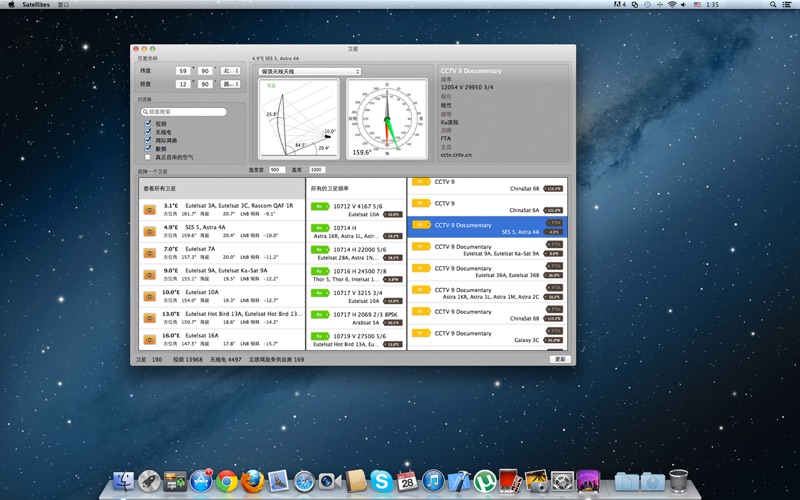Viewport: 800px width, 500px height.
Task: Click the Ku tag beside 10712 V 4167
Action: coord(320,206)
